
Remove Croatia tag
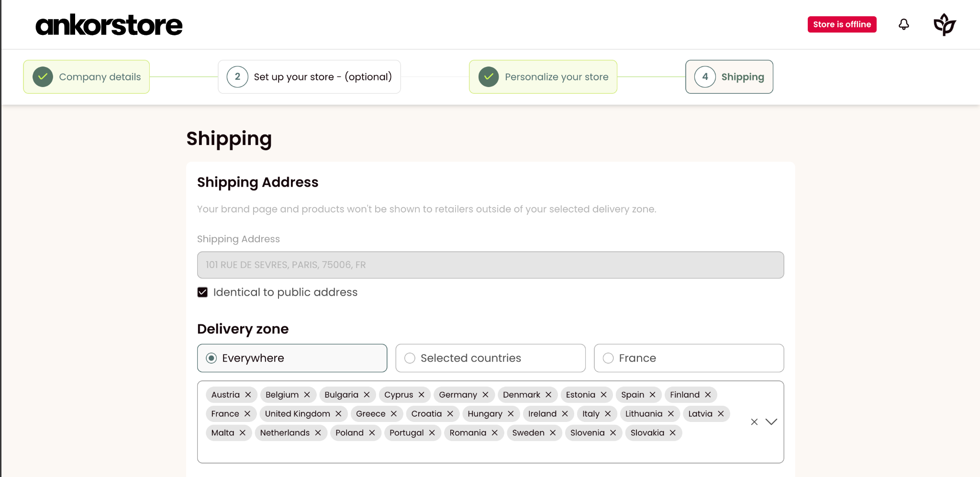click(450, 414)
